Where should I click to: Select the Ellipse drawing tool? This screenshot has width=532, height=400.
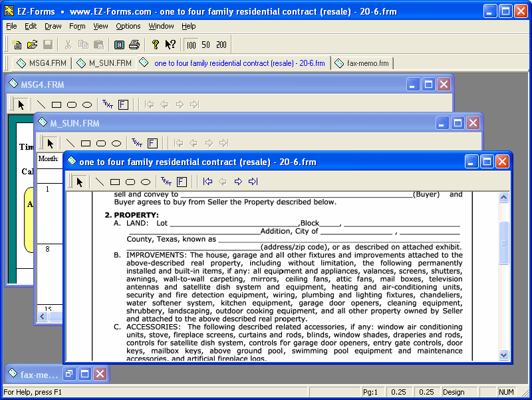pyautogui.click(x=144, y=181)
